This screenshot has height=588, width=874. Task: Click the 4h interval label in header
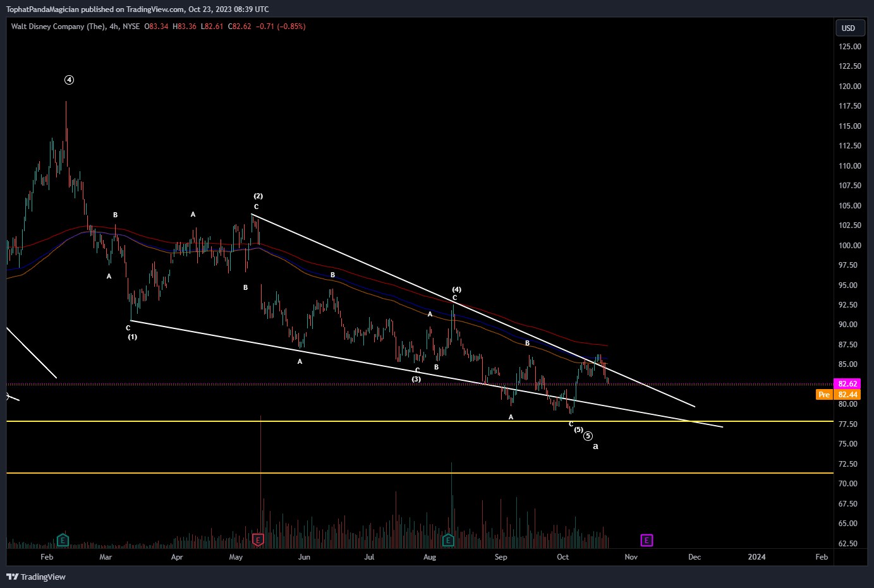click(114, 27)
